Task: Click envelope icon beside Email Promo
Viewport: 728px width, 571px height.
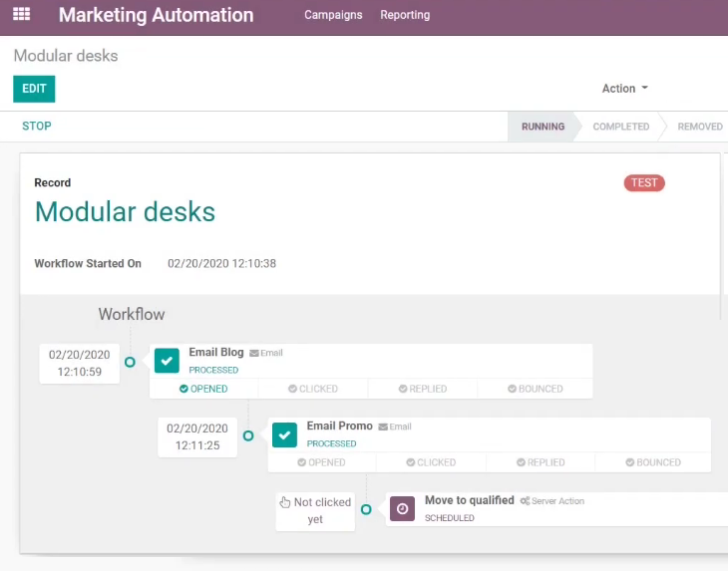Action: coord(383,427)
